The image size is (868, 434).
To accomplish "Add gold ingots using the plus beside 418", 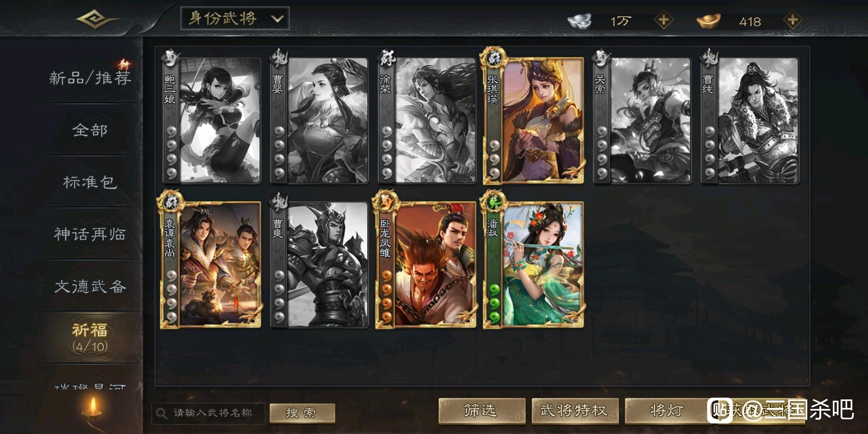I will [792, 20].
